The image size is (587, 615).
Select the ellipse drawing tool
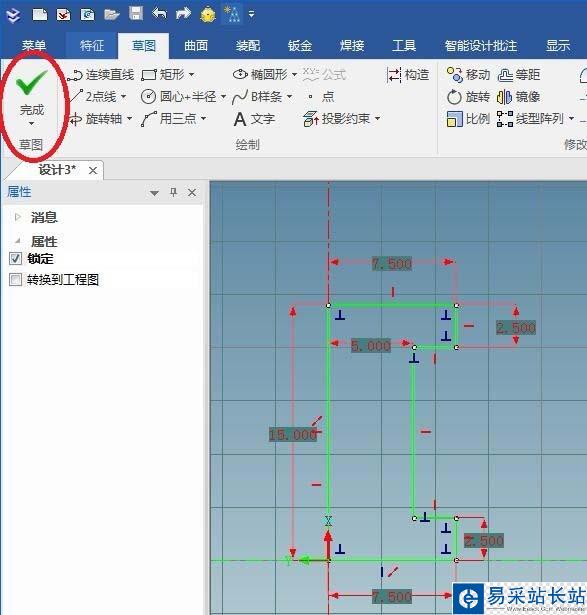[260, 74]
